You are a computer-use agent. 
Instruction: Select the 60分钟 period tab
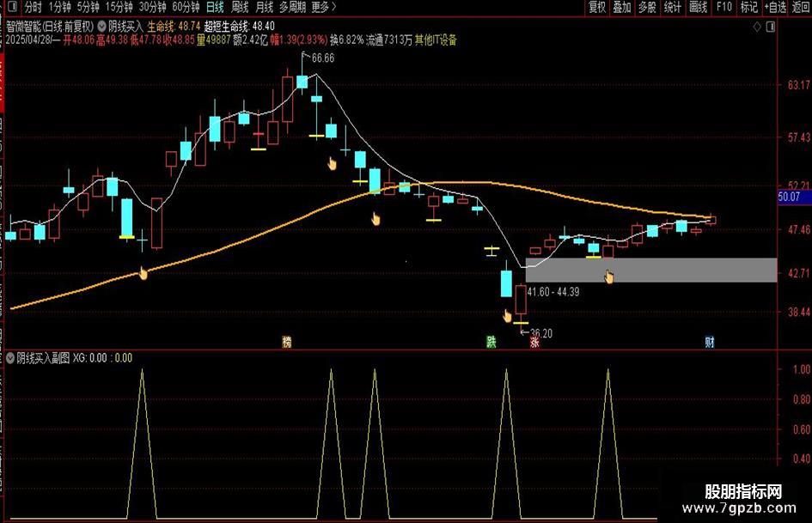186,7
